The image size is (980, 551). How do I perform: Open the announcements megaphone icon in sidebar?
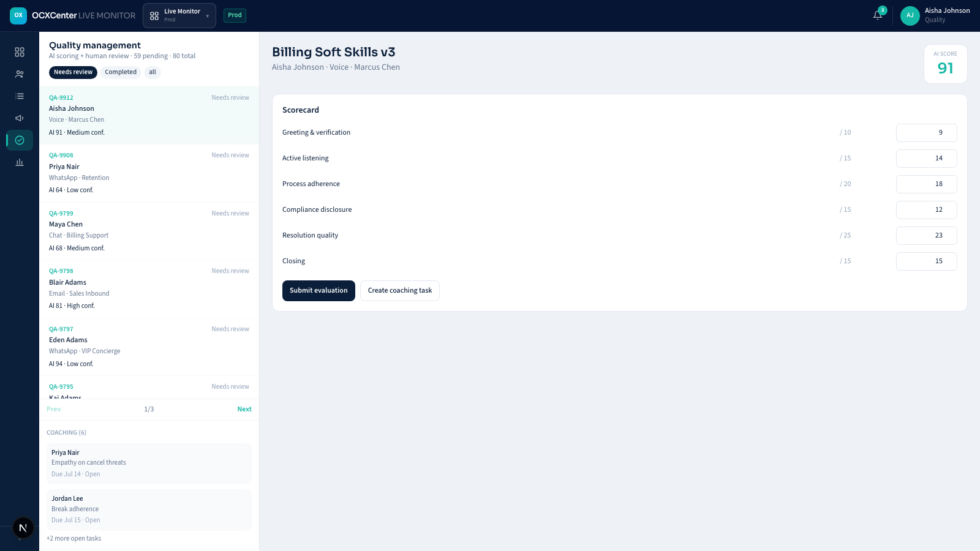20,118
